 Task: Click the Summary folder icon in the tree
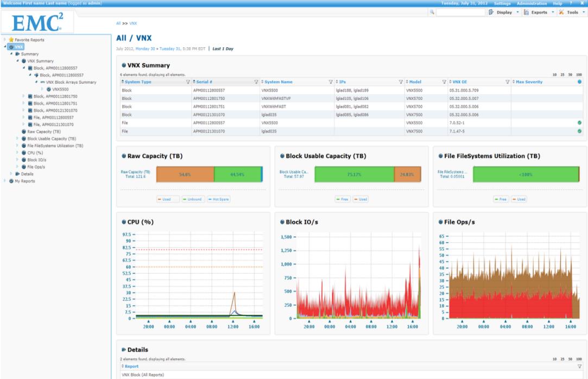17,54
